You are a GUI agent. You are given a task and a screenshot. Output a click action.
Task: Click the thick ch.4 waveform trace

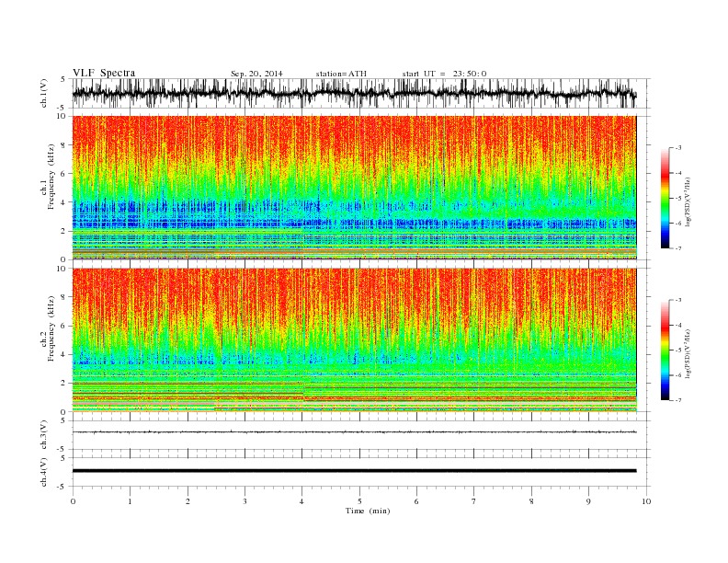pos(354,471)
